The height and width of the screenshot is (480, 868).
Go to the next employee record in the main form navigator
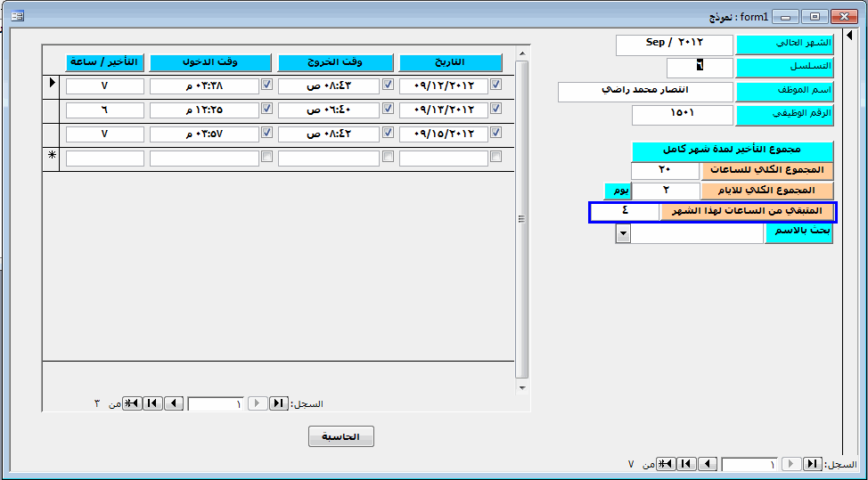[708, 464]
